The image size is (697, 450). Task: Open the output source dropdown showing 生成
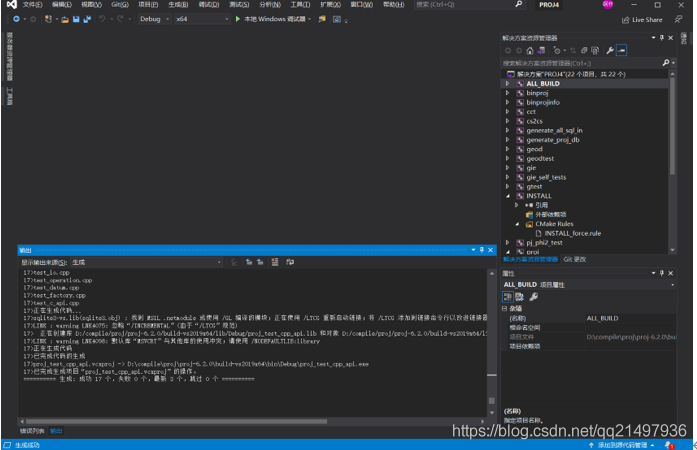point(146,262)
